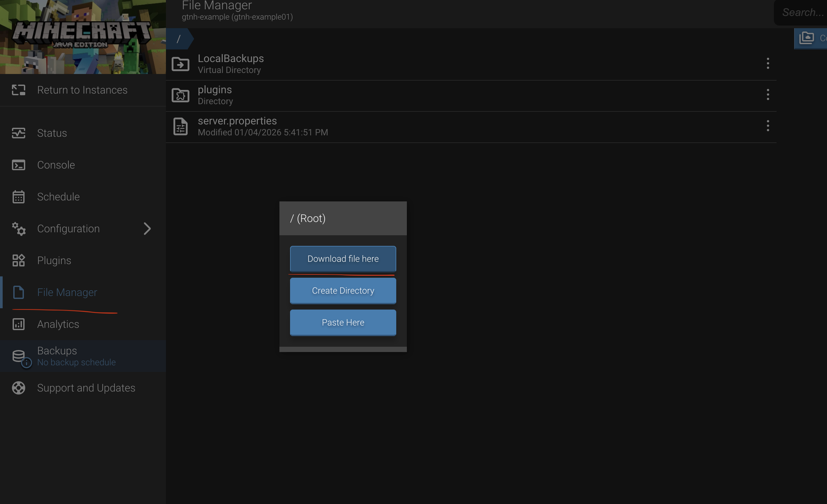827x504 pixels.
Task: Open the Backups menu label
Action: [57, 350]
